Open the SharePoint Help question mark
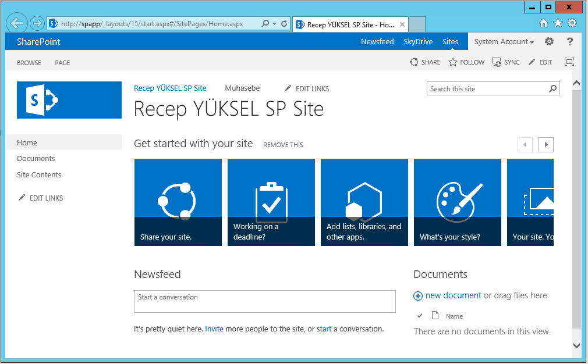The image size is (588, 364). [569, 41]
